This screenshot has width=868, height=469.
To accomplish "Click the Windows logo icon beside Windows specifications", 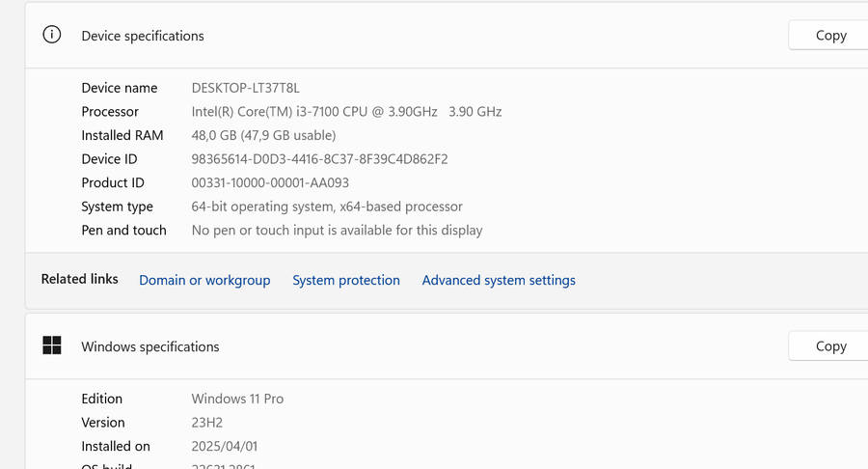I will (52, 345).
